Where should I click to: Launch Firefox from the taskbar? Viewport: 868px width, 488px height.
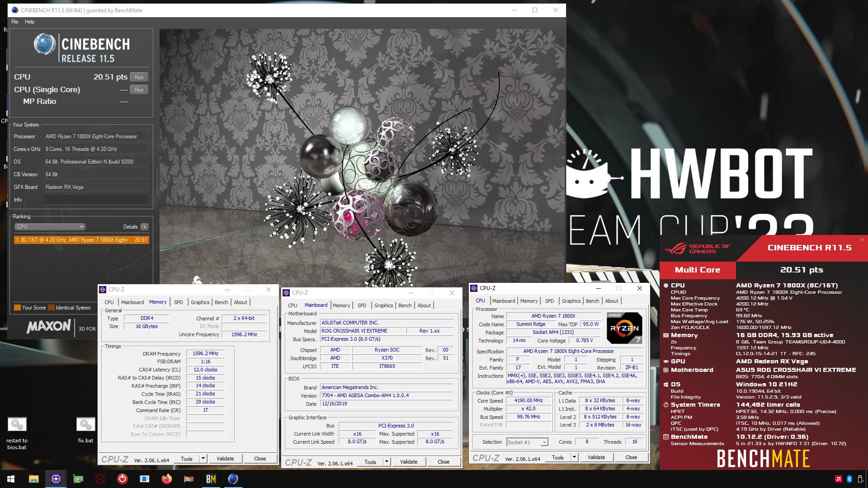tap(166, 479)
